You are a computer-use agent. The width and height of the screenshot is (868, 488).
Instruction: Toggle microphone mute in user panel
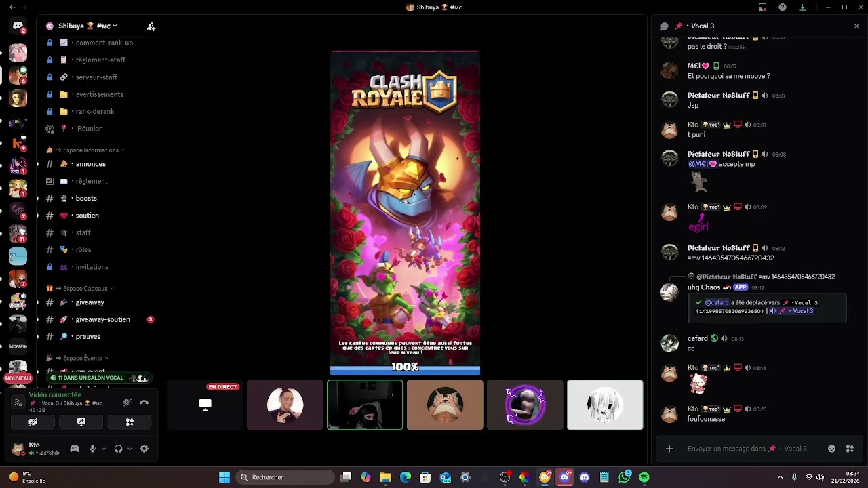pos(93,449)
